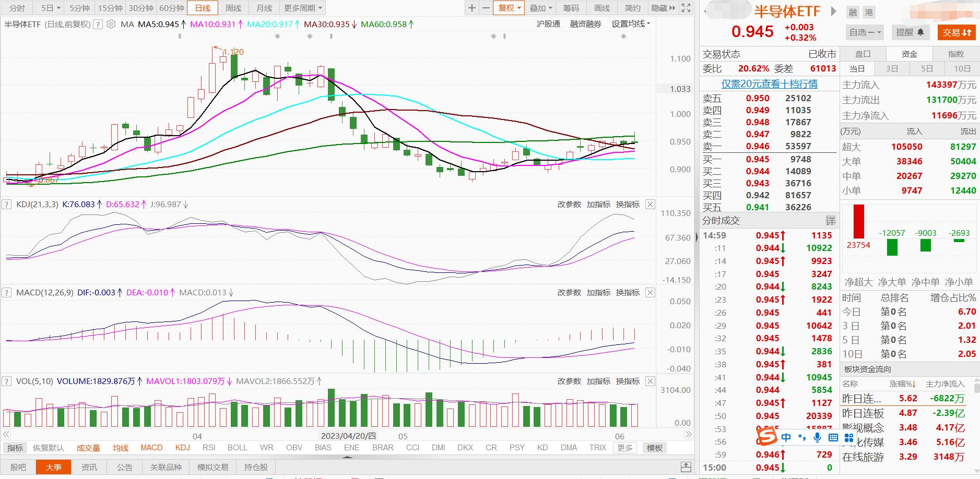Close the VOL indicator panel

tap(650, 381)
